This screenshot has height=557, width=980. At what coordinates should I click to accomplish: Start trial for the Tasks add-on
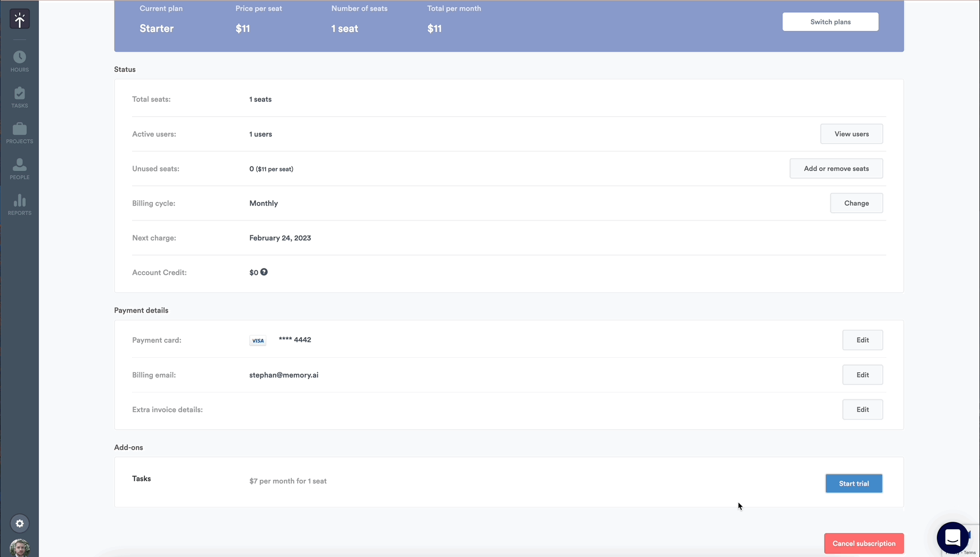(853, 484)
